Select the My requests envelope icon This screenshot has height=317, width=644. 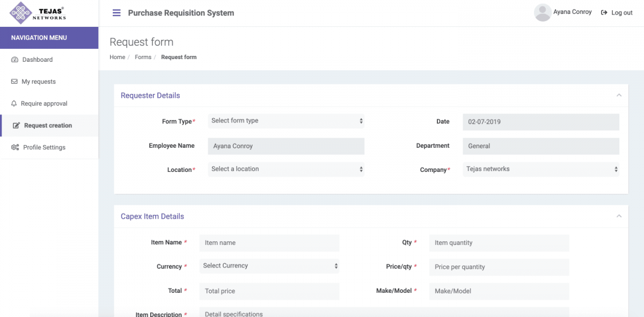(16, 81)
